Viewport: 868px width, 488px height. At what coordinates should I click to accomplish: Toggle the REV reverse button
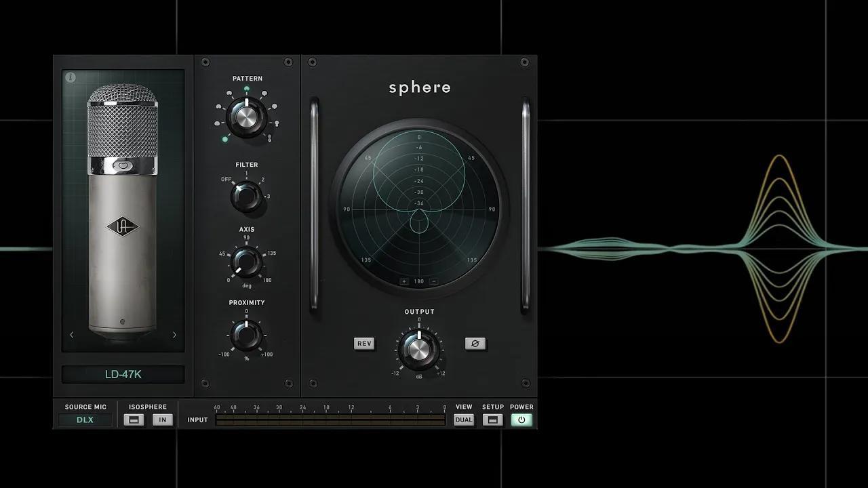click(x=364, y=344)
